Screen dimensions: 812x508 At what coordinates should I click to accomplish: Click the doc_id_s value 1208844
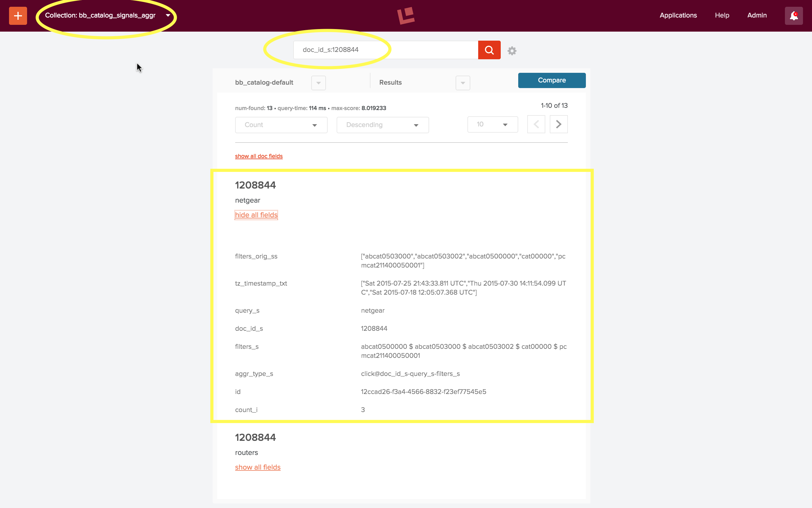(x=374, y=329)
